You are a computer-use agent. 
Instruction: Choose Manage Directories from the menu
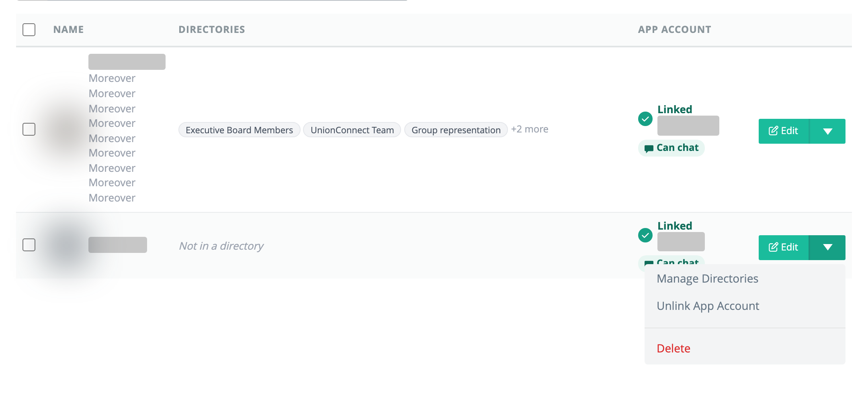point(707,279)
